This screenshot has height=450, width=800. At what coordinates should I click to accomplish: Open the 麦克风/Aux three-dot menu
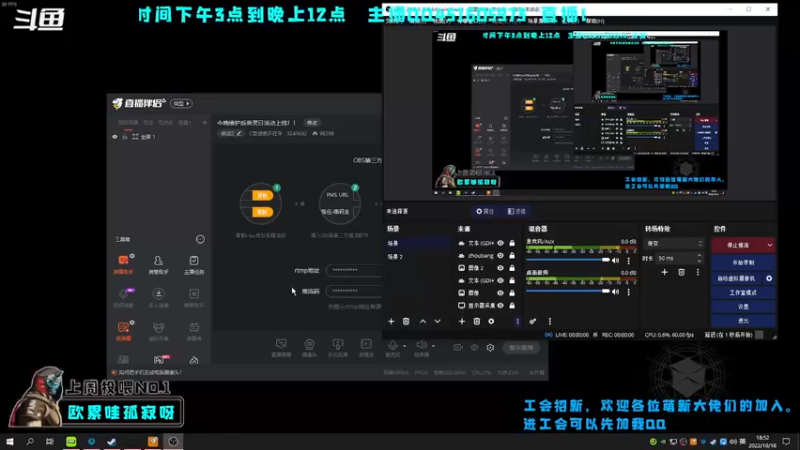(x=629, y=260)
